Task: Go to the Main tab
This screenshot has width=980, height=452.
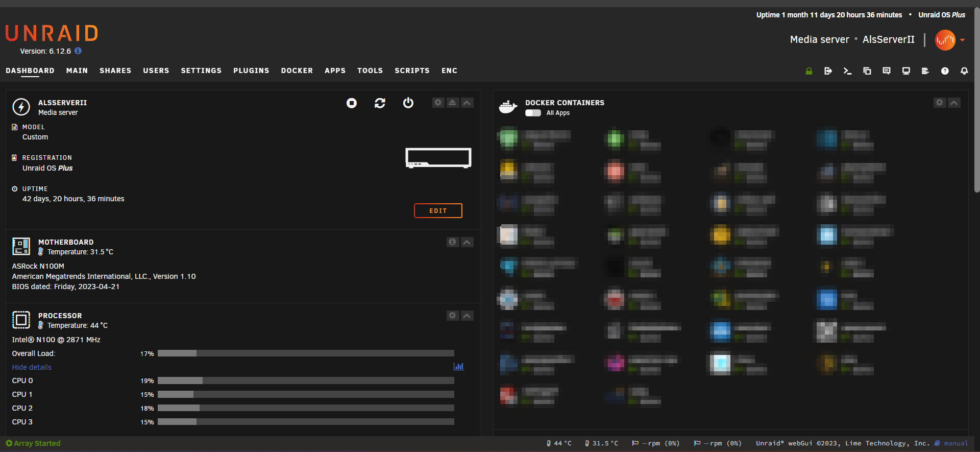Action: point(77,70)
